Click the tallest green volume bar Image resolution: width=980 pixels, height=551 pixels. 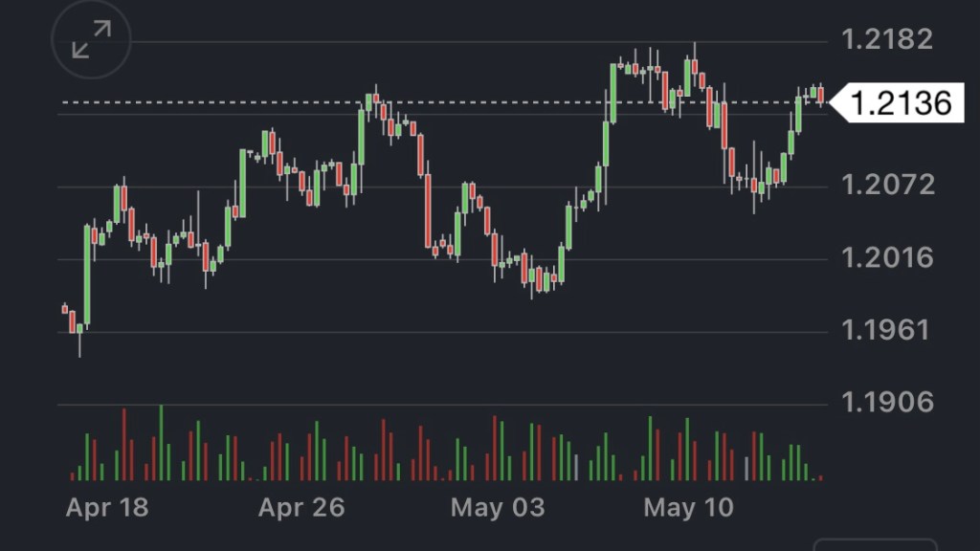[x=161, y=444]
